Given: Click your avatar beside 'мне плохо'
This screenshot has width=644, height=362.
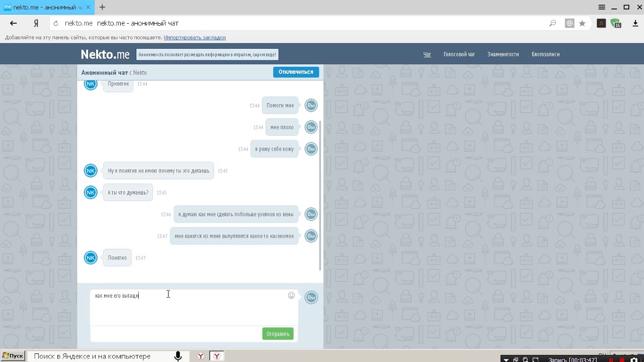Looking at the screenshot, I should (x=311, y=127).
